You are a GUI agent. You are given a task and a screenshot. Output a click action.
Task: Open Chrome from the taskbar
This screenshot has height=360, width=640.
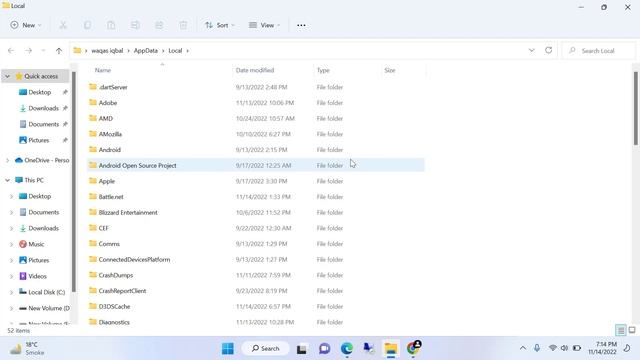tap(413, 348)
